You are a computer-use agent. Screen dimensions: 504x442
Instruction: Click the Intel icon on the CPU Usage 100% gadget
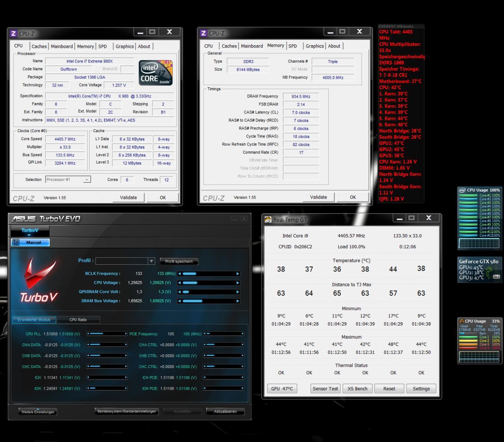coord(462,190)
